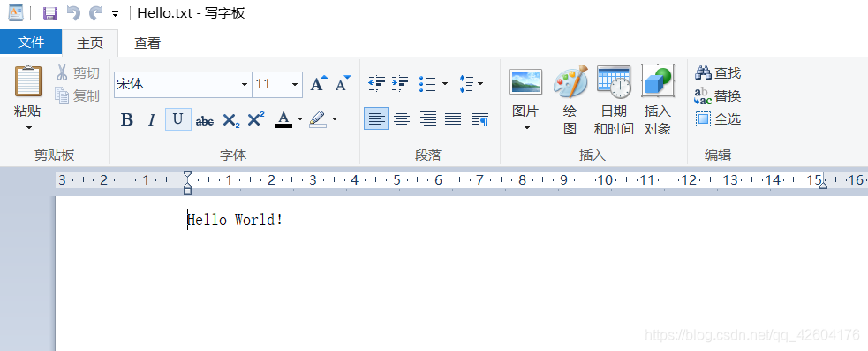
Task: Save the document with the floppy disk icon
Action: pos(50,12)
